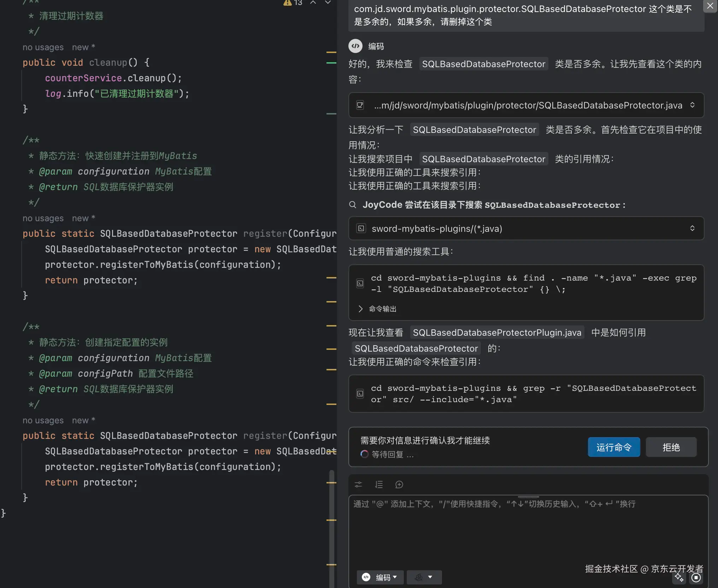Click the settings sliders icon above input

click(358, 484)
